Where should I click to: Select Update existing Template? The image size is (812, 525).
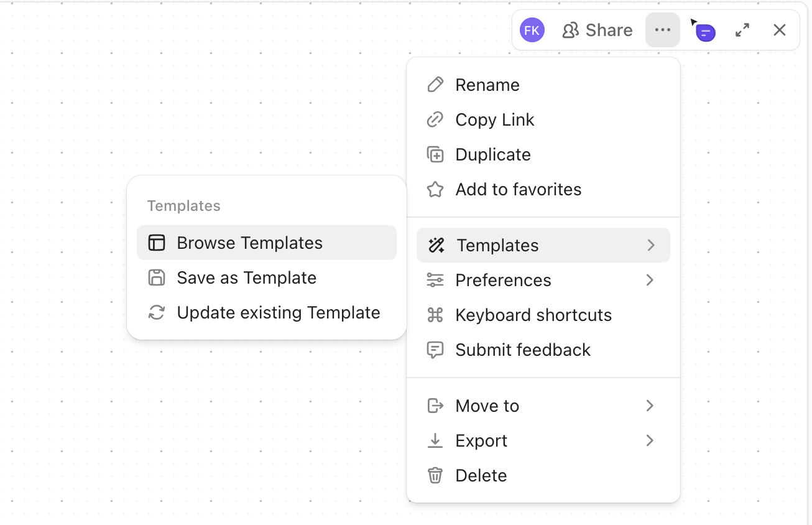pos(278,312)
